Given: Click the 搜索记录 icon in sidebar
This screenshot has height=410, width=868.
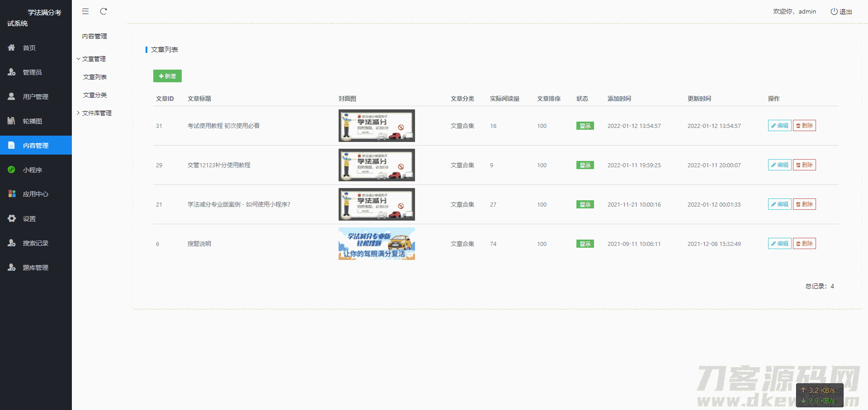Looking at the screenshot, I should [11, 243].
